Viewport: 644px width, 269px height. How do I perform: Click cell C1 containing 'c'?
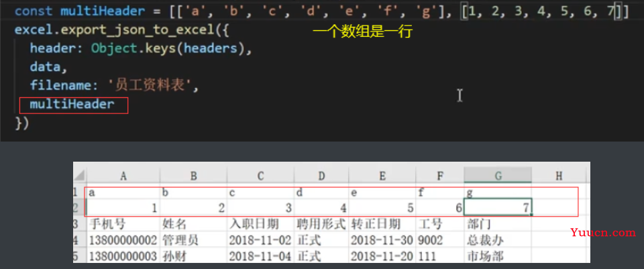260,191
